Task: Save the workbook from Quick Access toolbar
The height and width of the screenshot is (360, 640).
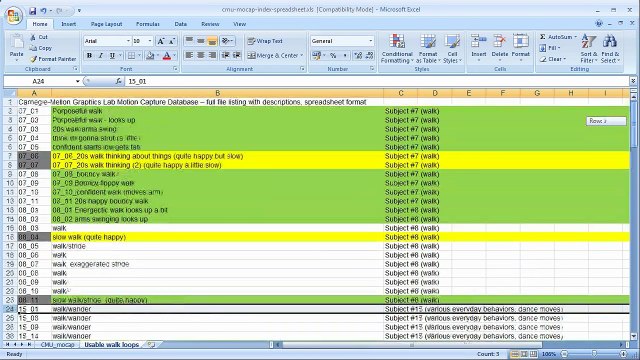Action: click(32, 10)
